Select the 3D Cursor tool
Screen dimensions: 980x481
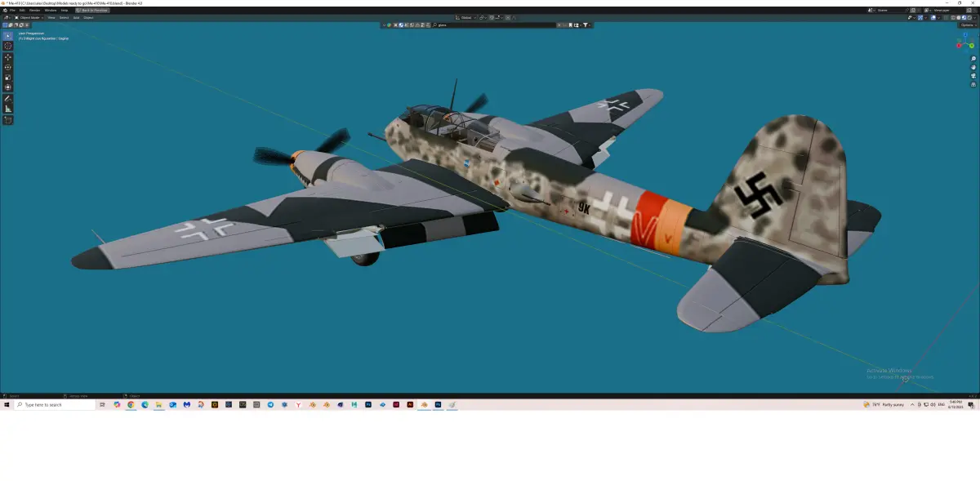8,46
